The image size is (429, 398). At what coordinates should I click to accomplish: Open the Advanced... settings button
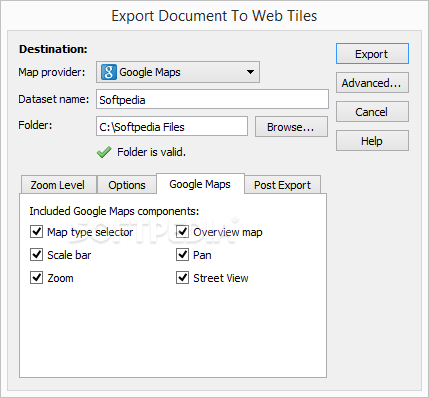[x=372, y=83]
